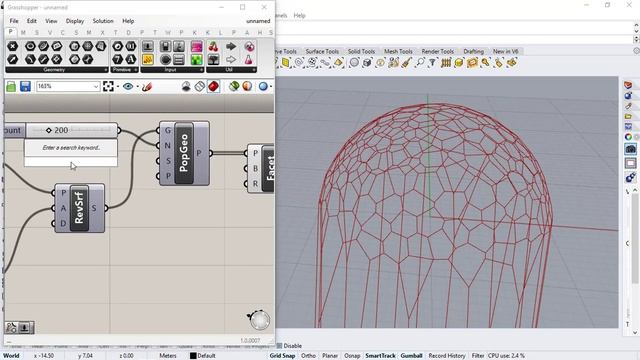This screenshot has height=360, width=640.
Task: Click the 'Enter a search keyword' field
Action: click(x=71, y=148)
